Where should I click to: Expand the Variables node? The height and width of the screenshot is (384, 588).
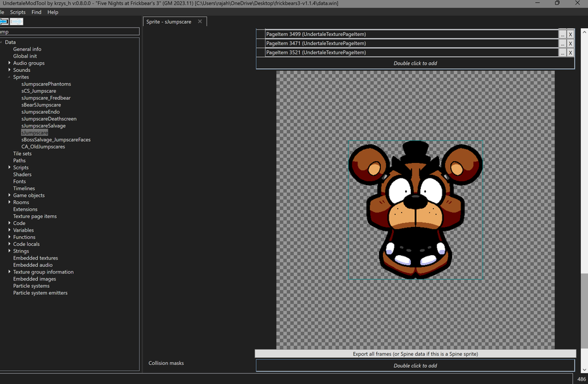click(x=9, y=230)
